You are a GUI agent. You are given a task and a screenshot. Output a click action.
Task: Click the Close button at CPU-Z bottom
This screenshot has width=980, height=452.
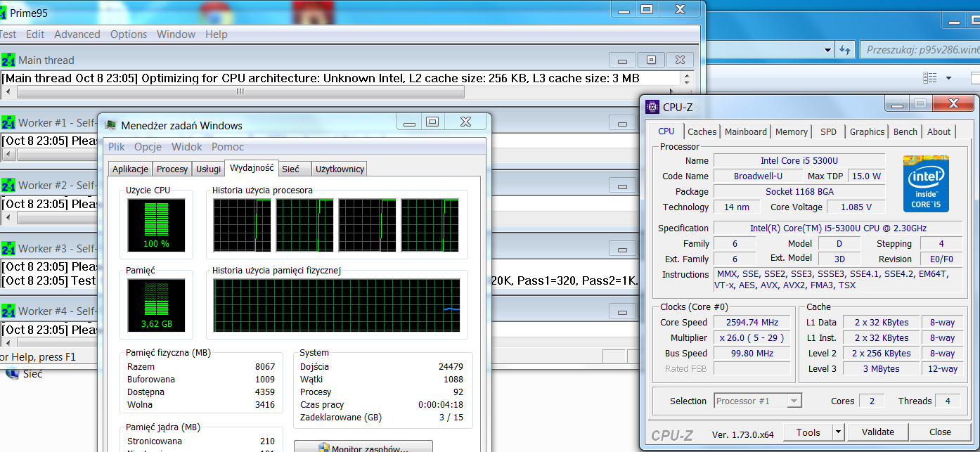click(940, 432)
